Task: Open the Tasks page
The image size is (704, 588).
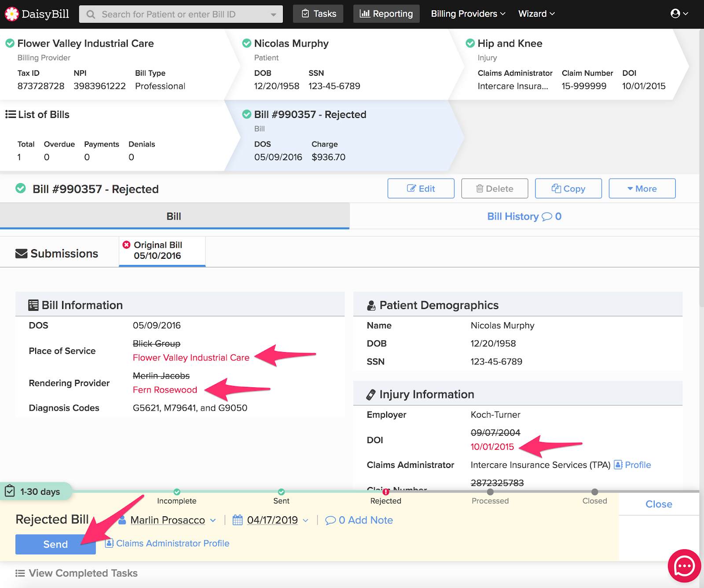Action: [x=318, y=14]
